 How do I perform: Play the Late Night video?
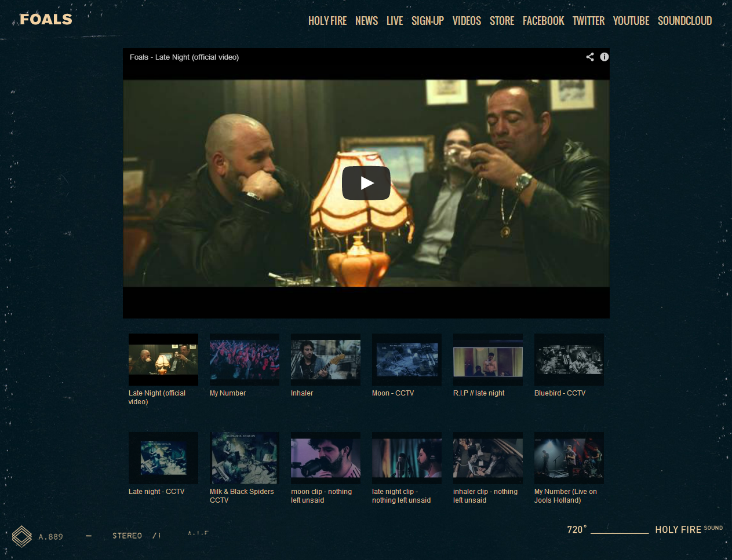click(366, 183)
